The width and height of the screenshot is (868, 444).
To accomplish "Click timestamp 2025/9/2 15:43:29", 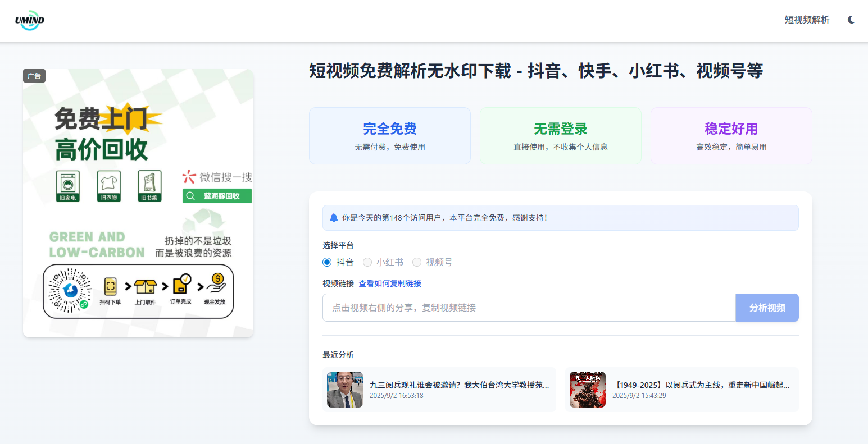I will 639,396.
